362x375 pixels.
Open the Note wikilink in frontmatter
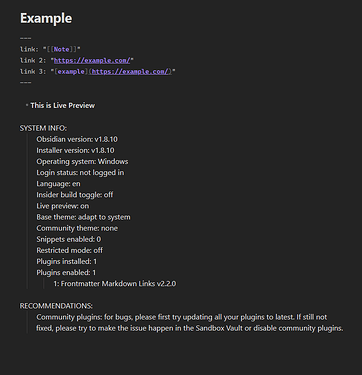pos(62,49)
